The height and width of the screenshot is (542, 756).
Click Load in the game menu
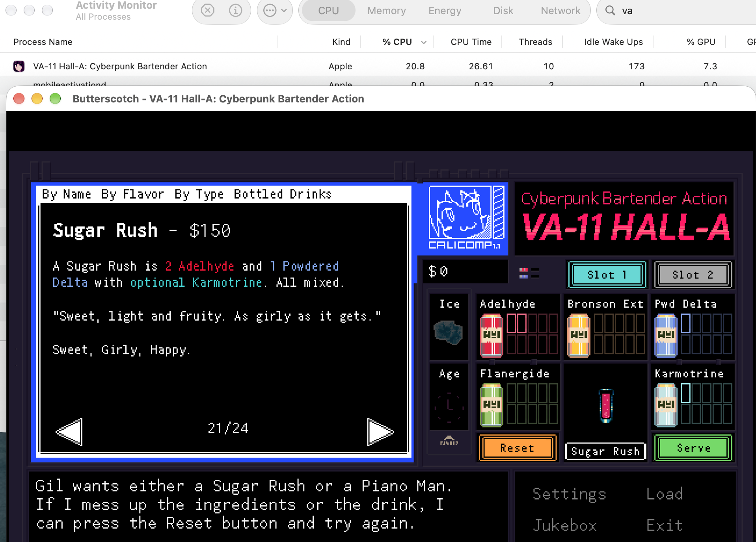pos(665,494)
